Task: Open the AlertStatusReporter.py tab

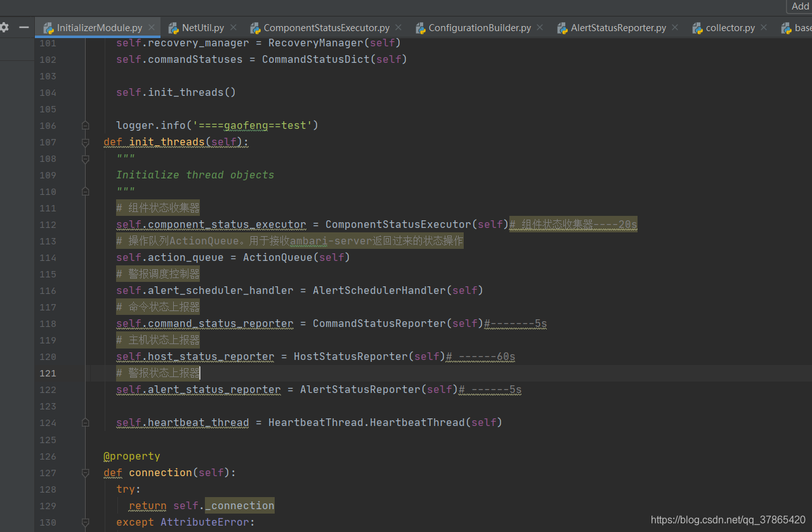Action: coord(618,28)
